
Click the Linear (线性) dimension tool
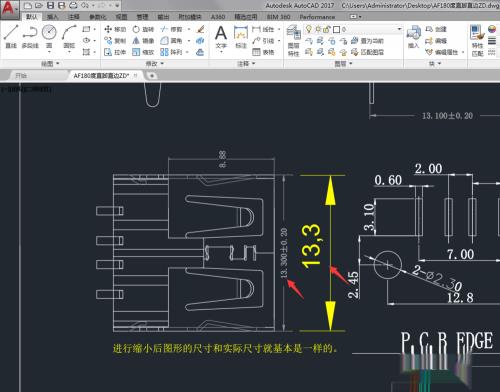click(x=263, y=29)
